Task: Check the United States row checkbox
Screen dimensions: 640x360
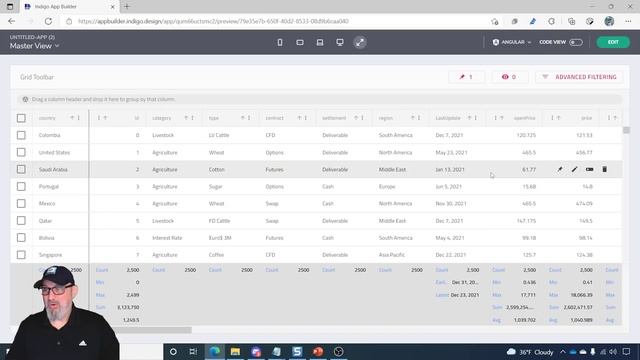Action: point(21,152)
